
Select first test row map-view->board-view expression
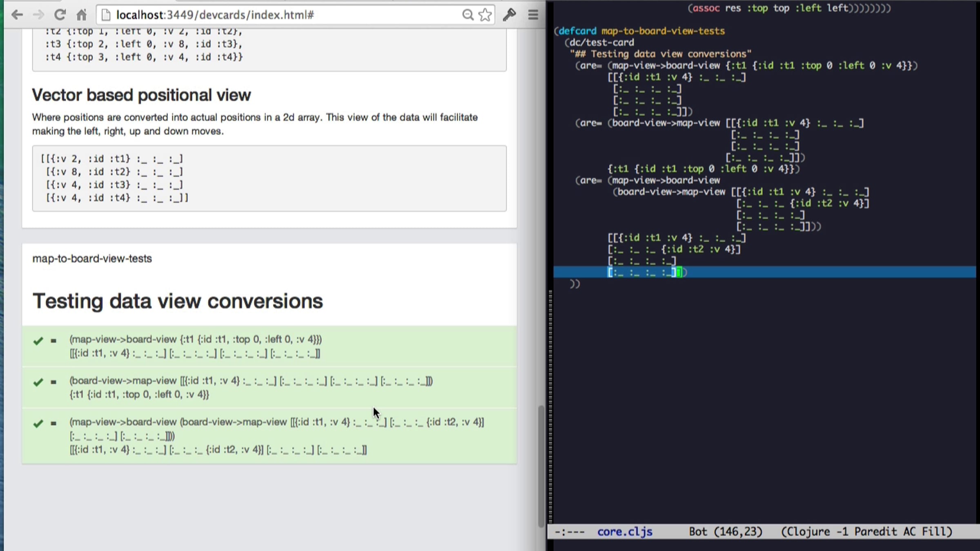tap(196, 339)
